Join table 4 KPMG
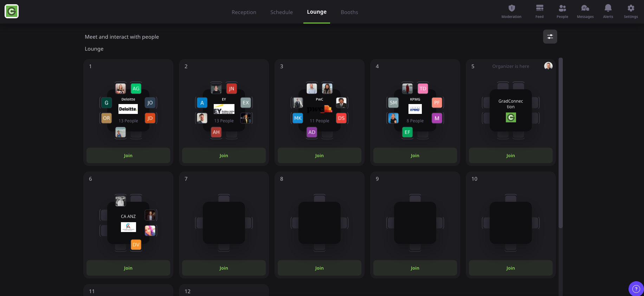Viewport: 644px width, 296px height. 415,155
